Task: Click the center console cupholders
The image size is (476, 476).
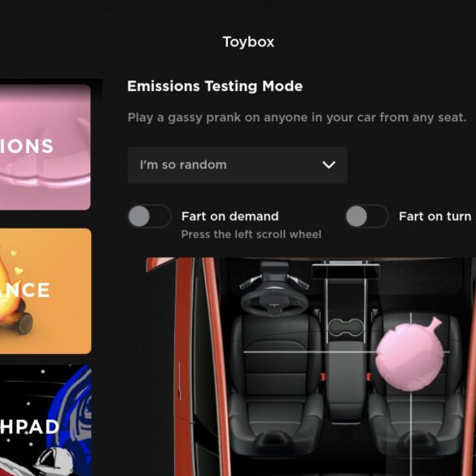Action: (x=346, y=327)
